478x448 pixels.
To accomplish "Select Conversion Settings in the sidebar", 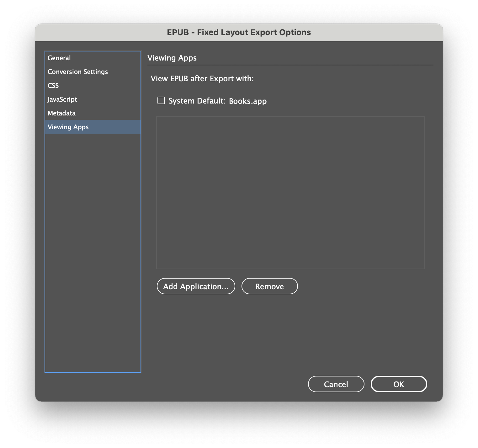I will [x=78, y=72].
